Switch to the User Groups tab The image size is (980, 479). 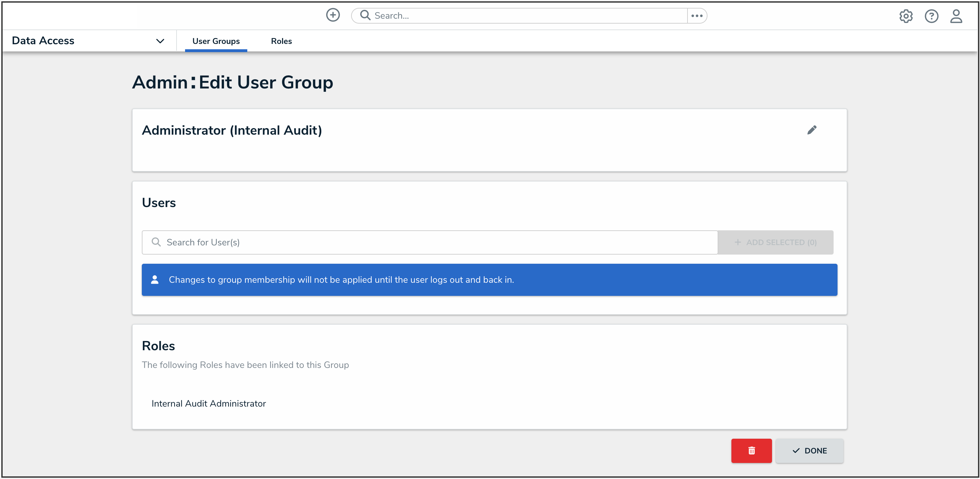(x=216, y=41)
